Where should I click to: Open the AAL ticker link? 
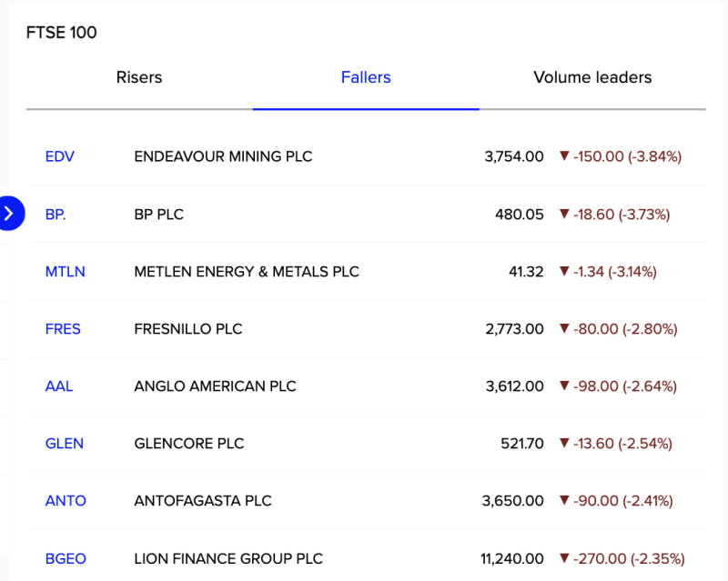pyautogui.click(x=59, y=386)
